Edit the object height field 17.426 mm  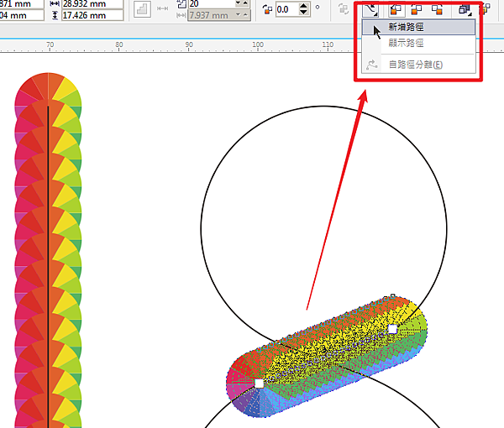point(92,15)
